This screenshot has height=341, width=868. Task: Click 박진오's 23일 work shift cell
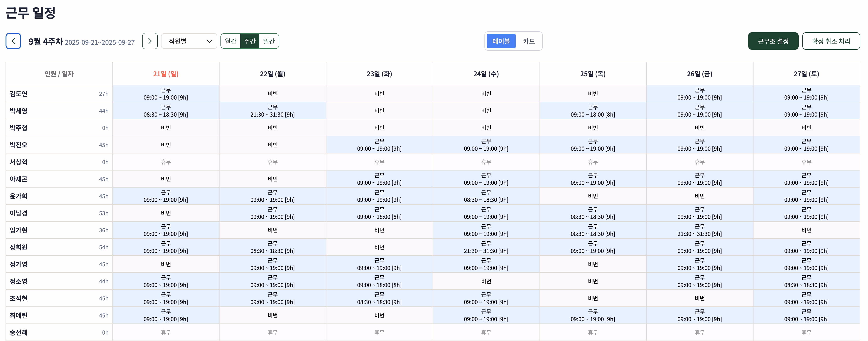379,145
